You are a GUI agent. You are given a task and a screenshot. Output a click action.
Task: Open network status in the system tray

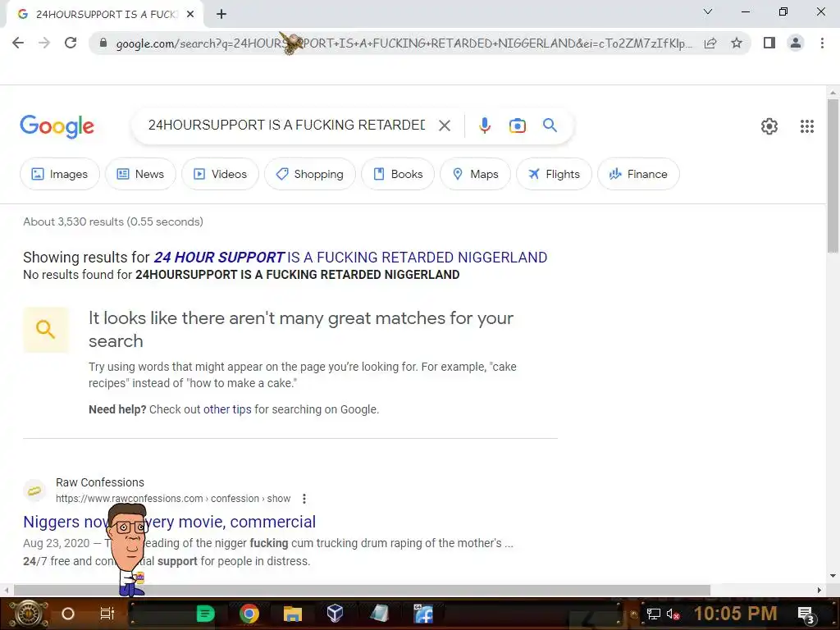(x=654, y=614)
